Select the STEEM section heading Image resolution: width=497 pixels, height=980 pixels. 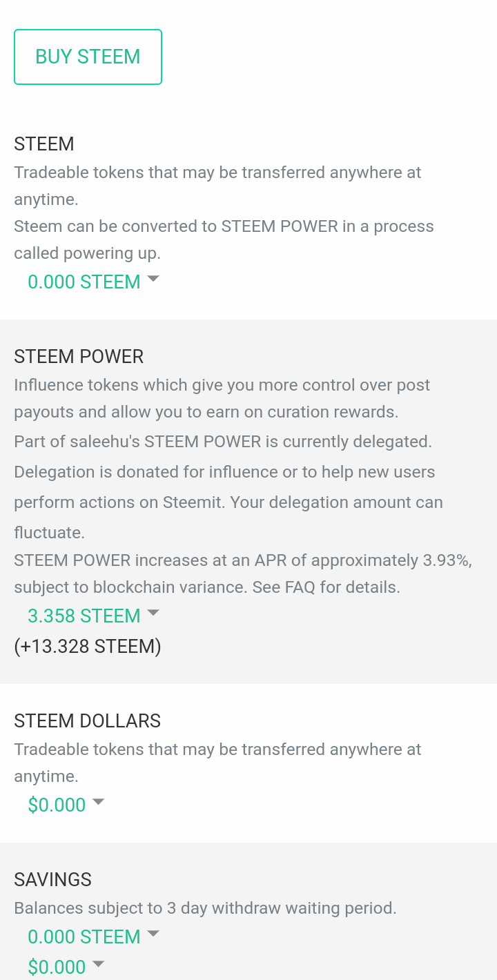click(44, 144)
